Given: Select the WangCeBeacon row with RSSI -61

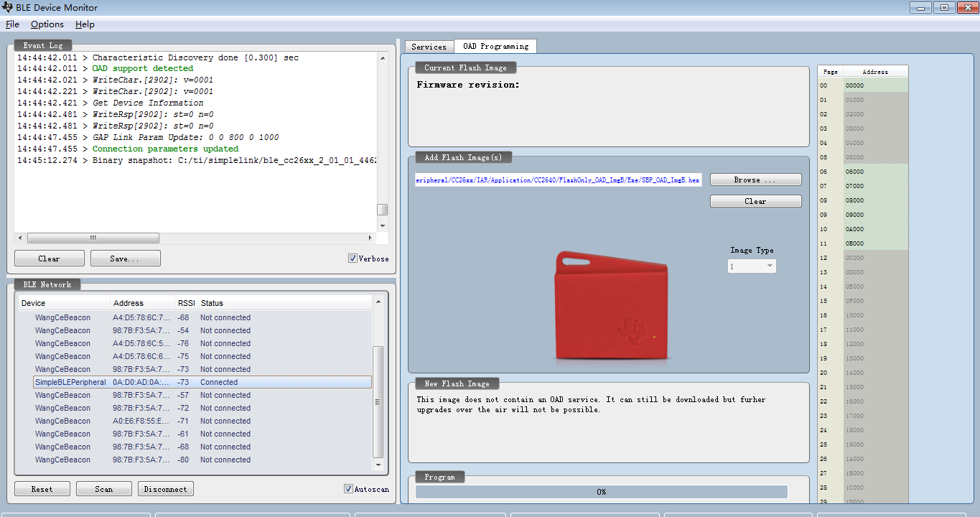Looking at the screenshot, I should coord(202,434).
